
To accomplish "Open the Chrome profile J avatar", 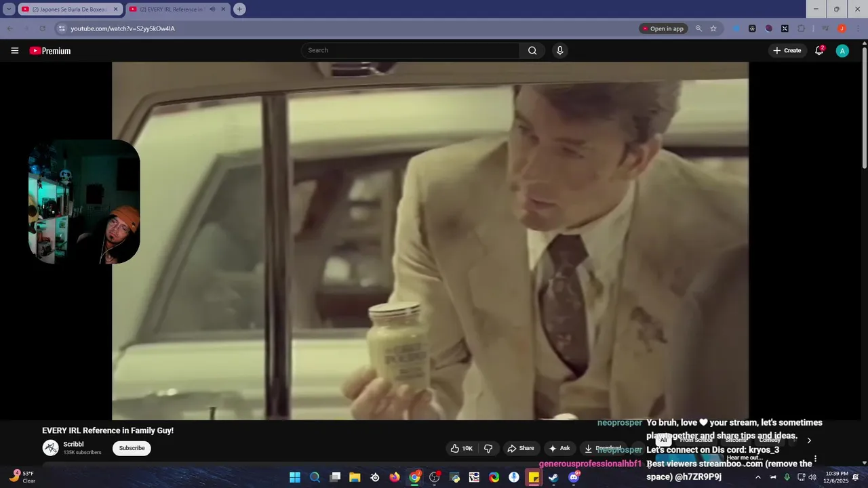I will [842, 28].
